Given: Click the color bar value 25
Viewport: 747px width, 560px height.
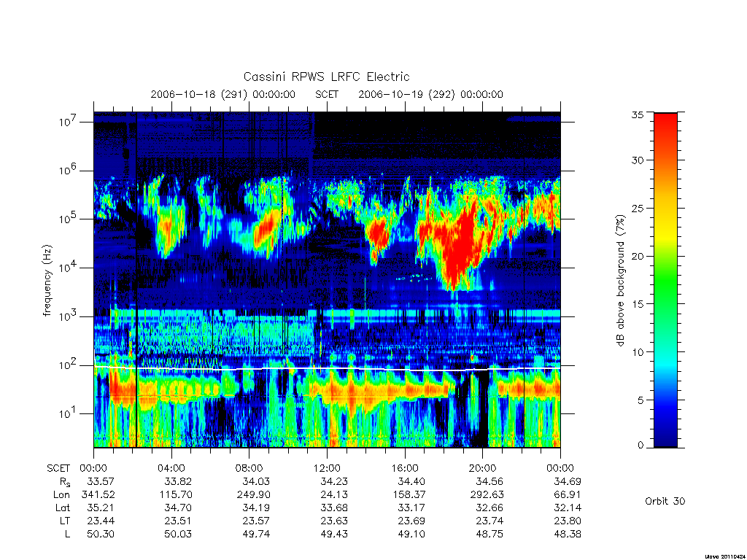Looking at the screenshot, I should pos(637,209).
